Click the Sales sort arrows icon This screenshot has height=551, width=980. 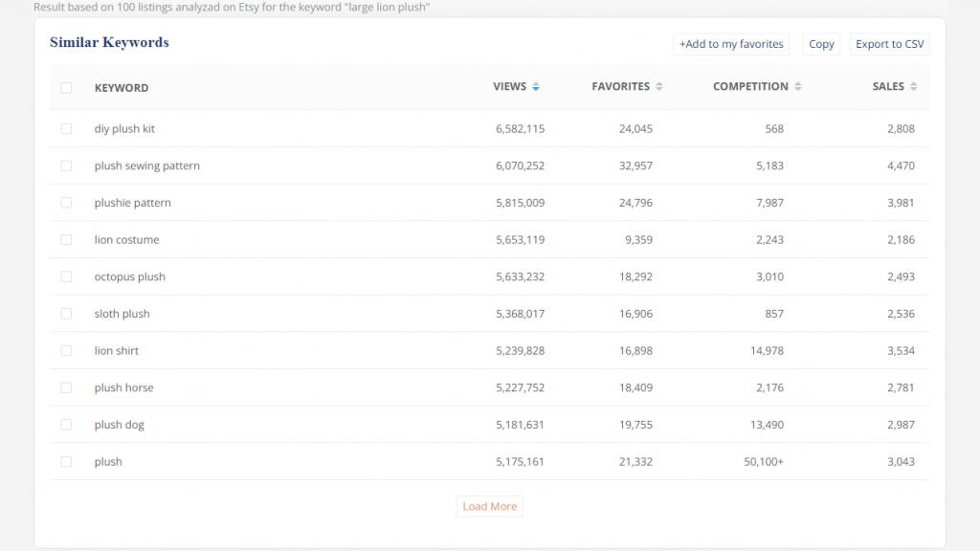tap(914, 87)
